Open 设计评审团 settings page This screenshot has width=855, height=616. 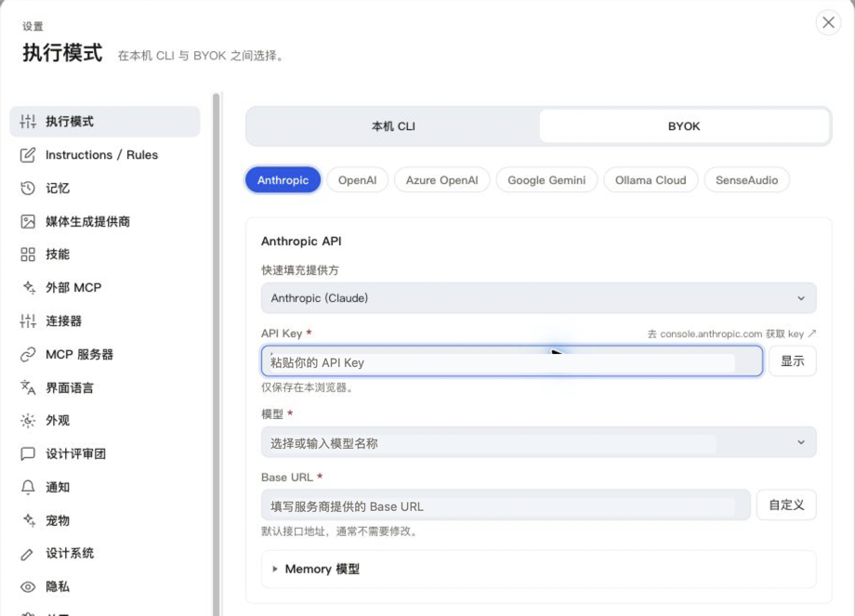coord(105,453)
